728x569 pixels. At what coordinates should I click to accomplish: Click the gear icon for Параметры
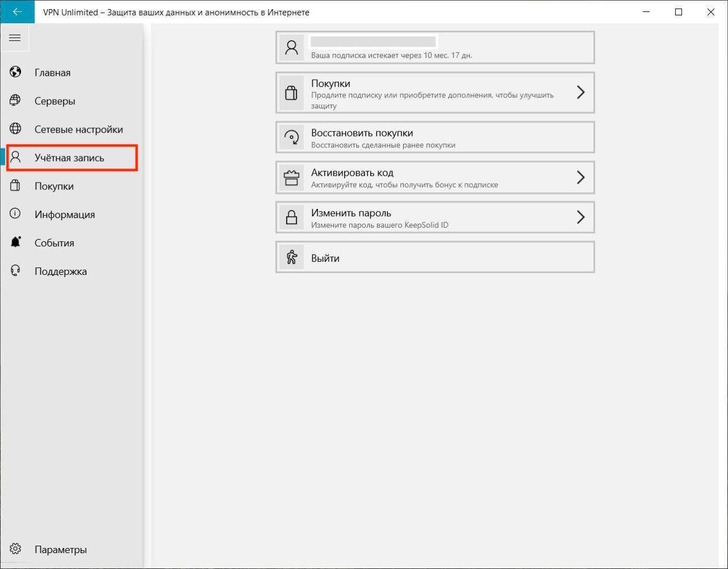(x=15, y=549)
